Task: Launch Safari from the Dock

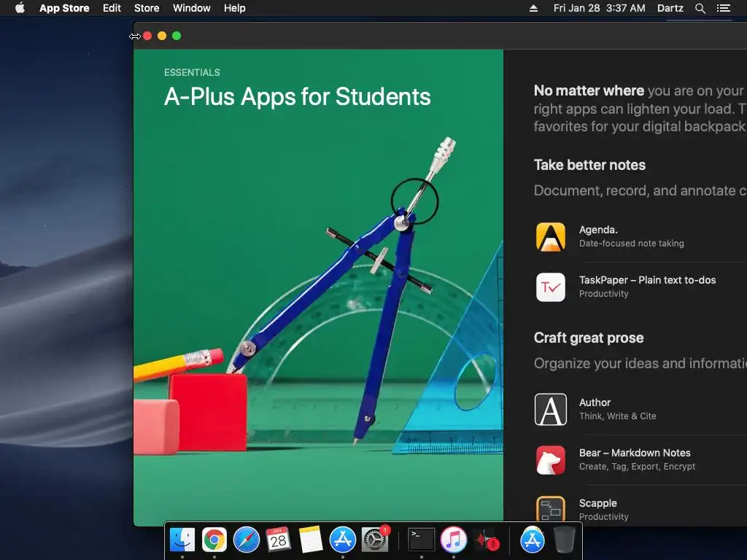Action: click(247, 540)
